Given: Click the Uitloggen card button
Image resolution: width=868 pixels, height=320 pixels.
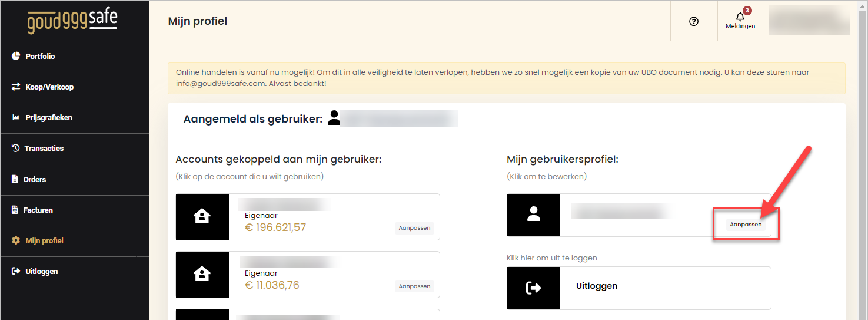Looking at the screenshot, I should tap(639, 288).
